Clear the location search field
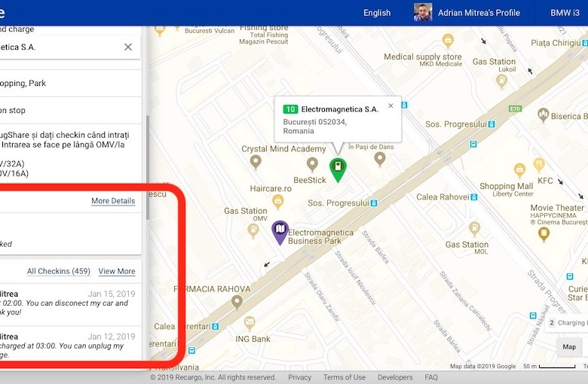 [128, 47]
